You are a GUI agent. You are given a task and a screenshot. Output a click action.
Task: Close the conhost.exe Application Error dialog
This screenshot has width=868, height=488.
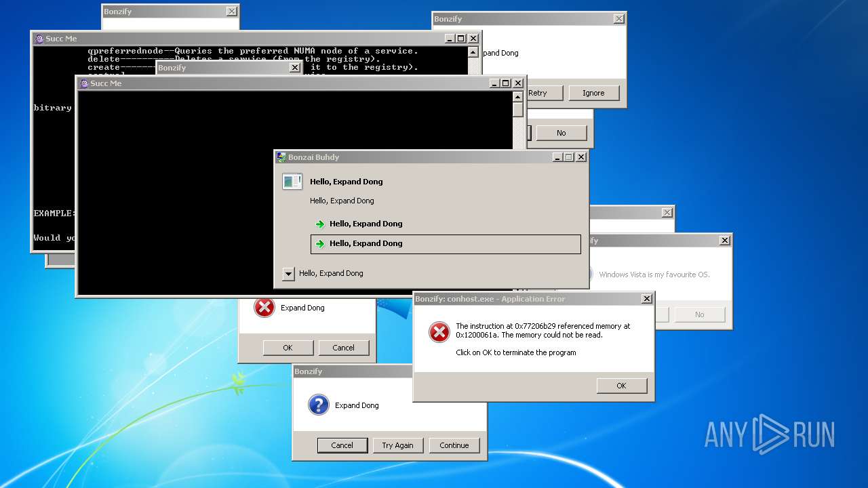click(x=647, y=299)
